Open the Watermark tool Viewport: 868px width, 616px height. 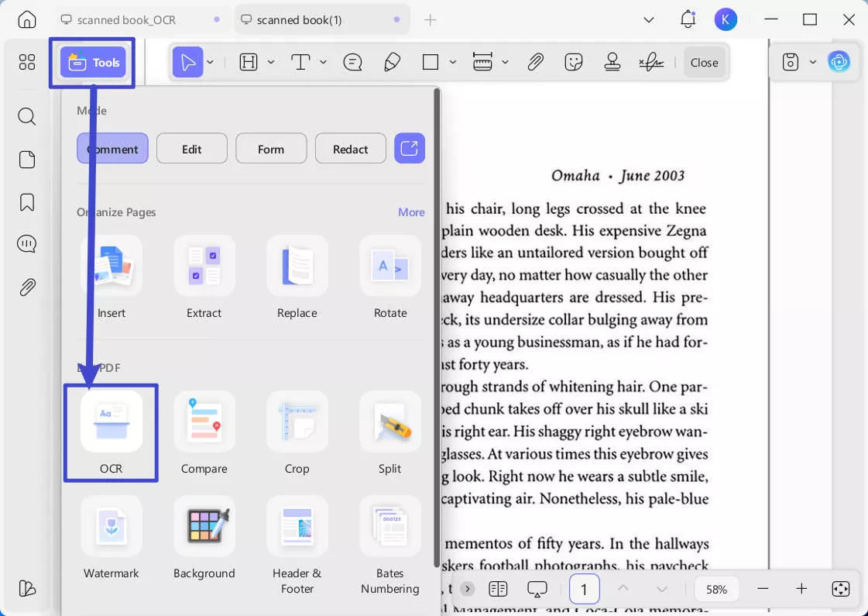click(111, 526)
